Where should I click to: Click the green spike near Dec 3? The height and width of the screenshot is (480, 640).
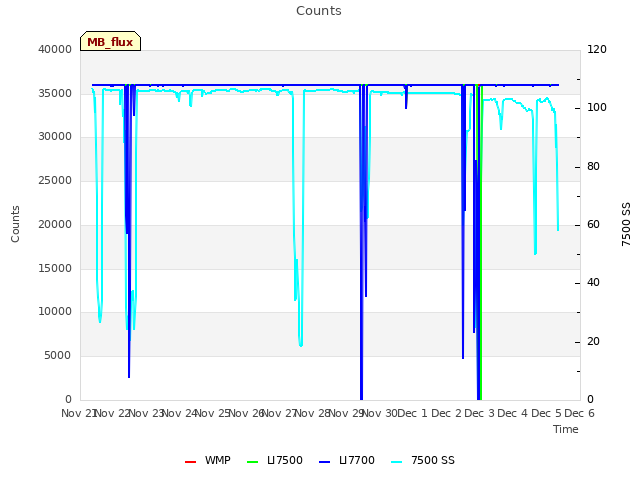[481, 243]
